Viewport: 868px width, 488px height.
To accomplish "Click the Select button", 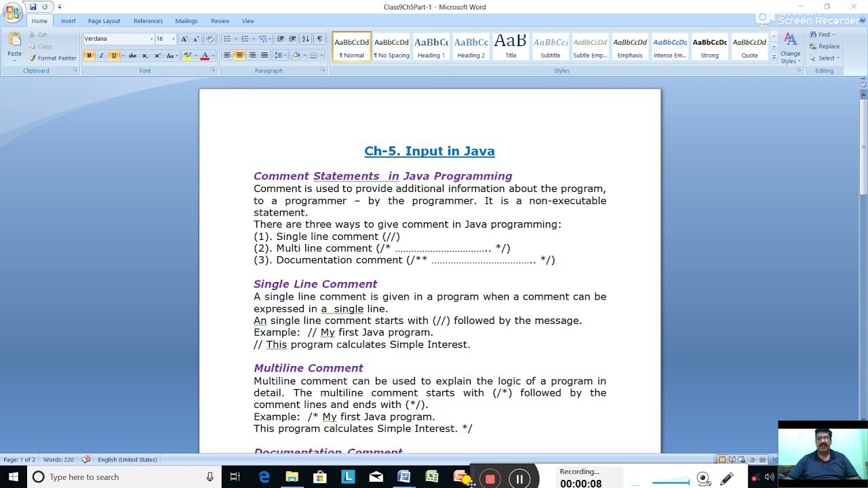I will pos(824,58).
